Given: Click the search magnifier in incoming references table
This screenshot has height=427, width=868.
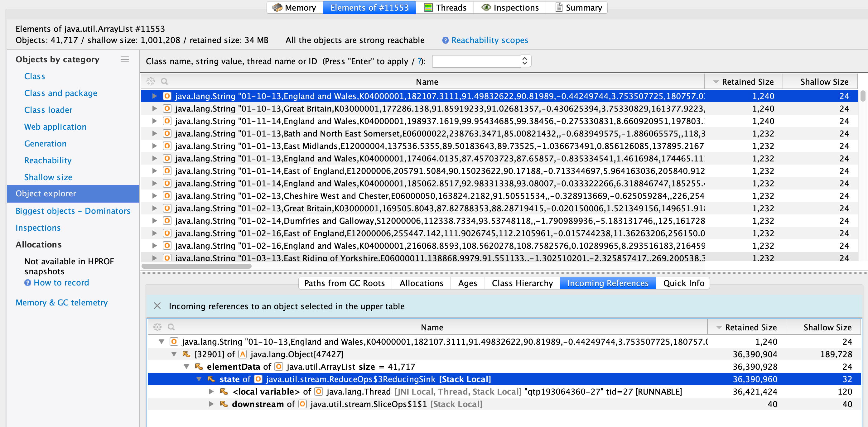Looking at the screenshot, I should click(x=171, y=327).
